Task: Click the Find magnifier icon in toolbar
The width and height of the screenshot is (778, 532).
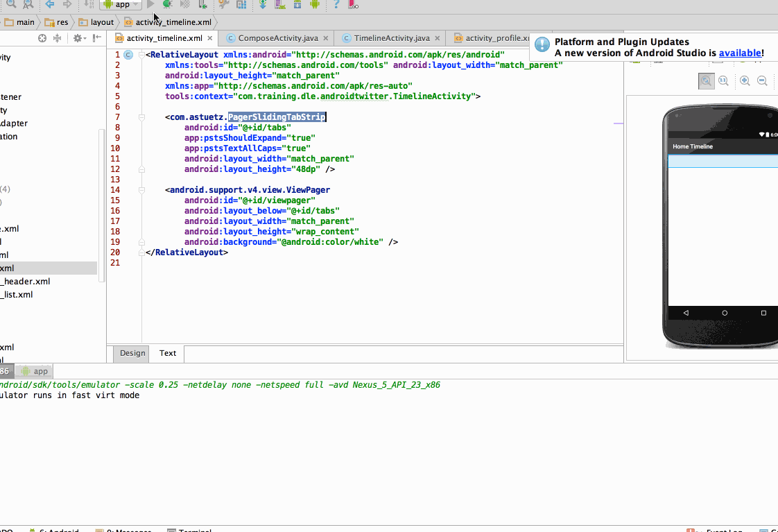Action: click(11, 4)
